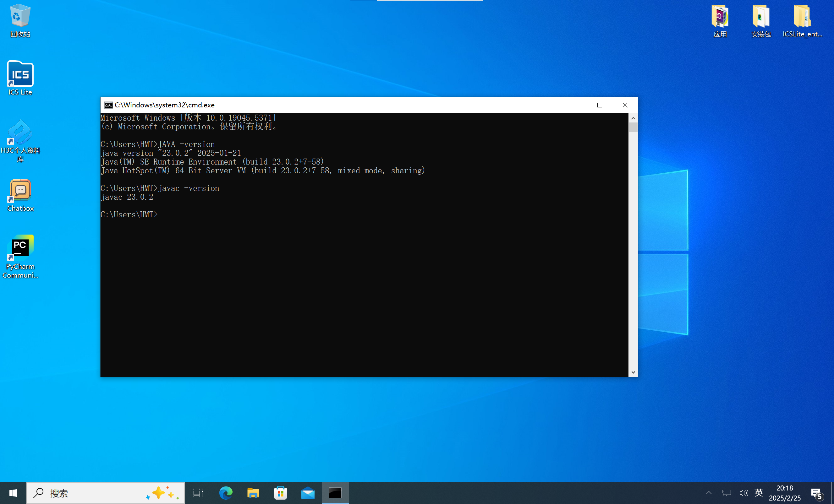Open the ICSLite_ent folder icon
Image resolution: width=834 pixels, height=504 pixels.
(x=802, y=17)
